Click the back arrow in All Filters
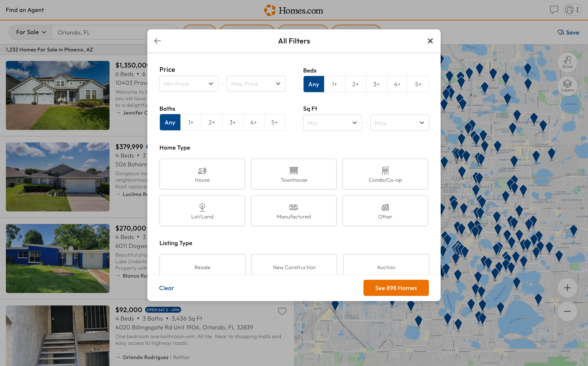 157,41
